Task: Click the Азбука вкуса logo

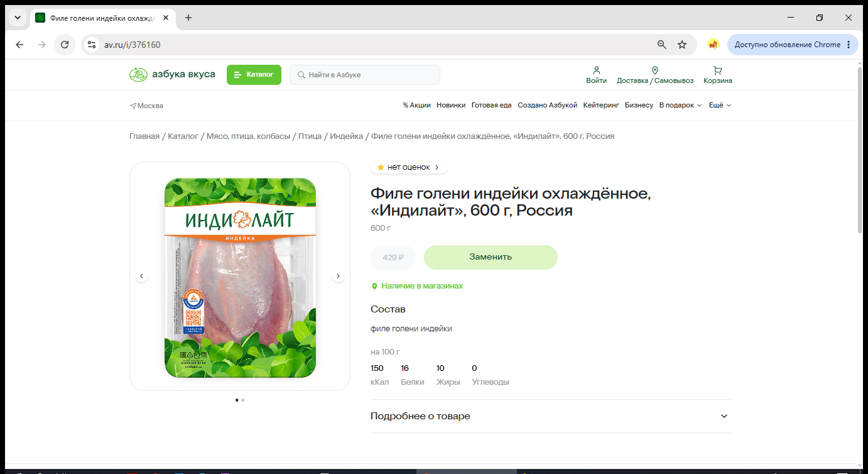Action: (172, 75)
